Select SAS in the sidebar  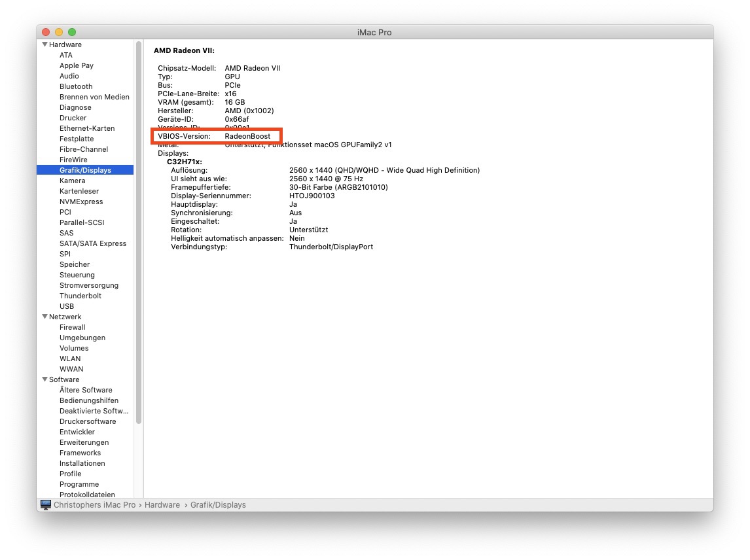(x=67, y=233)
